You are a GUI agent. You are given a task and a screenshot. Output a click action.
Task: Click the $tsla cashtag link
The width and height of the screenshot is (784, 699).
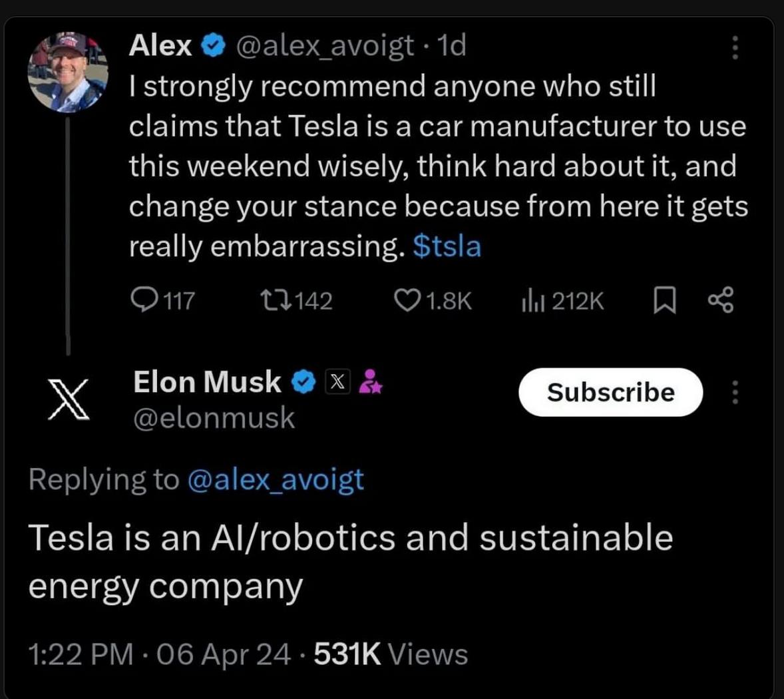click(447, 246)
